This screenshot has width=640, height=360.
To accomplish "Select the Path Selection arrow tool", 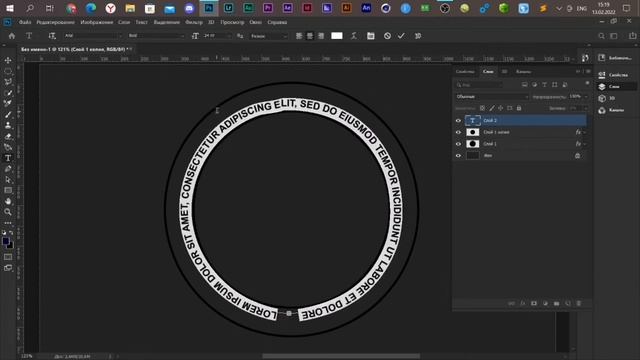I will [8, 180].
